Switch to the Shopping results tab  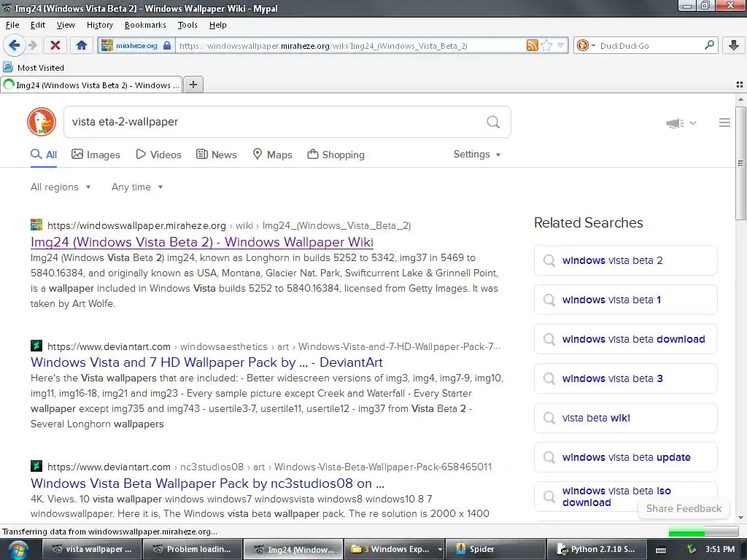[x=336, y=155]
